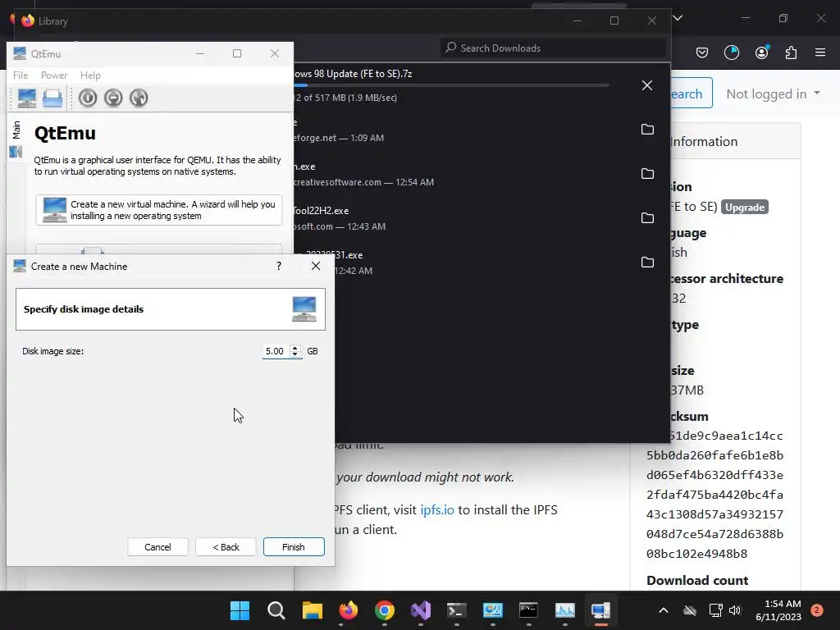The width and height of the screenshot is (840, 630).
Task: Click the new virtual machine toolbar icon in QtEmu
Action: click(27, 98)
